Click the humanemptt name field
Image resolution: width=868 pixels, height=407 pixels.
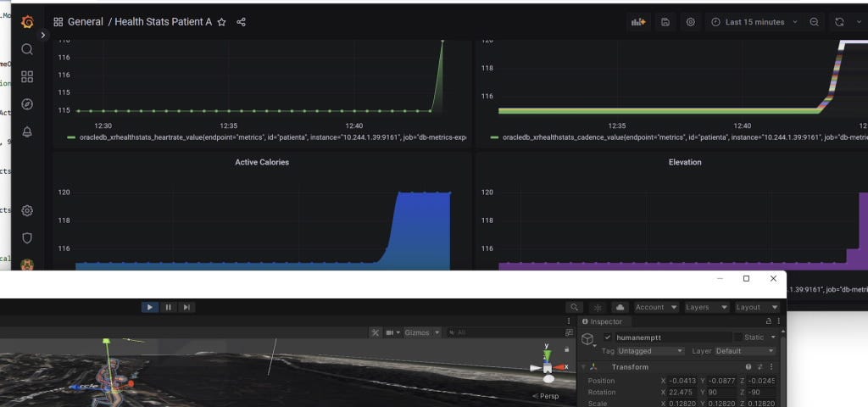tap(673, 337)
